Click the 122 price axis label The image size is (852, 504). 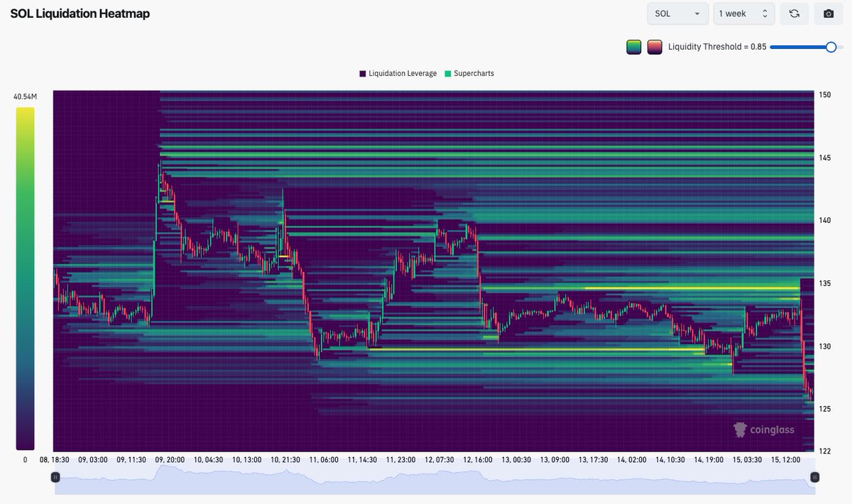[x=824, y=450]
